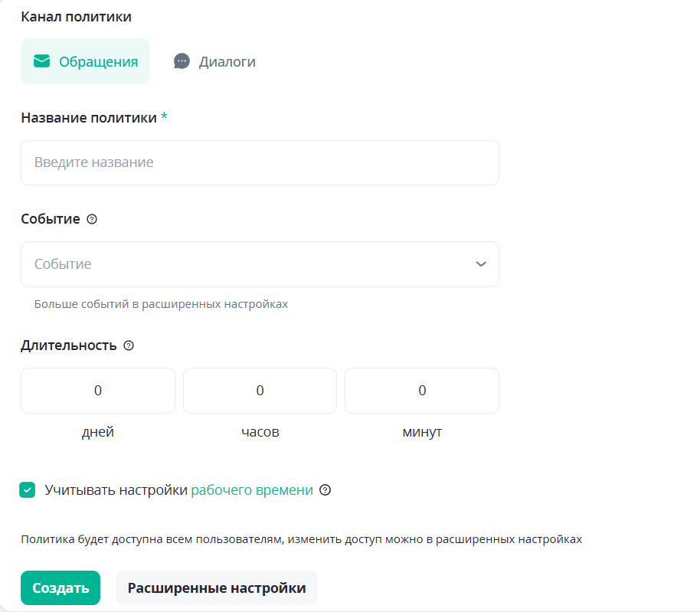Click the Учитывать настройки checkbox label text
700x612 pixels.
click(x=116, y=490)
